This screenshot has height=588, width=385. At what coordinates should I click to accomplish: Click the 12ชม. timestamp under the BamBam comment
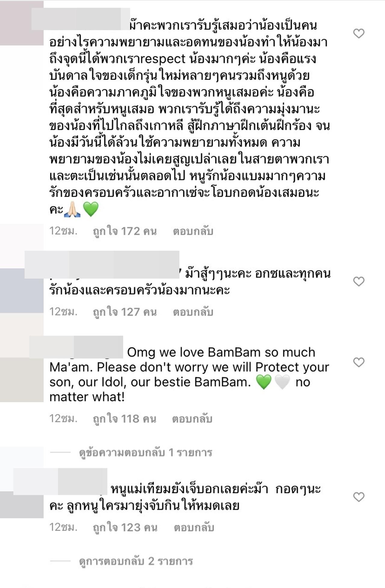click(x=63, y=419)
